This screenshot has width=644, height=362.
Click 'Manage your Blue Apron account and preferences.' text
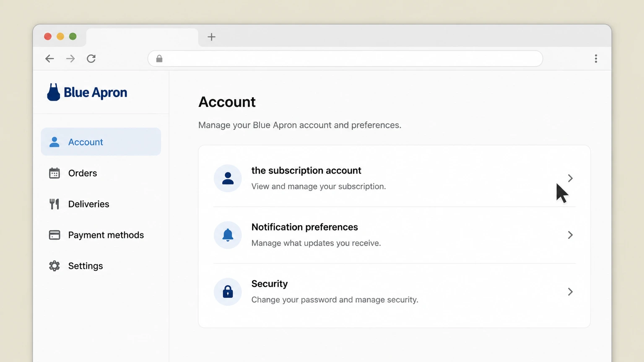click(300, 125)
